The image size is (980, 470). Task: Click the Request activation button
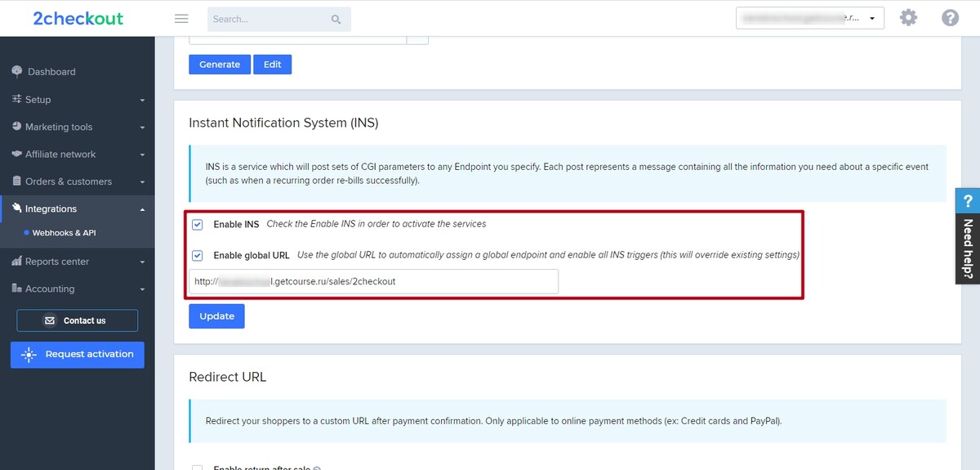click(78, 355)
